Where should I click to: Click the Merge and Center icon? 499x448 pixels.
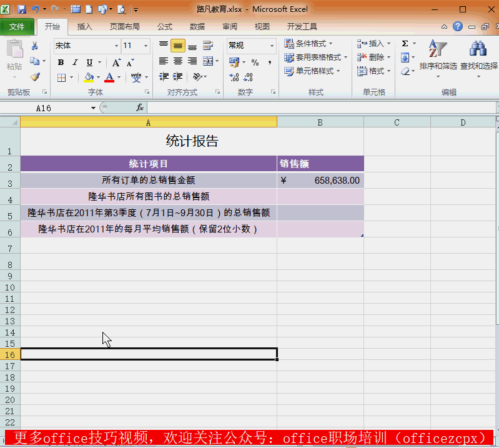pos(207,61)
